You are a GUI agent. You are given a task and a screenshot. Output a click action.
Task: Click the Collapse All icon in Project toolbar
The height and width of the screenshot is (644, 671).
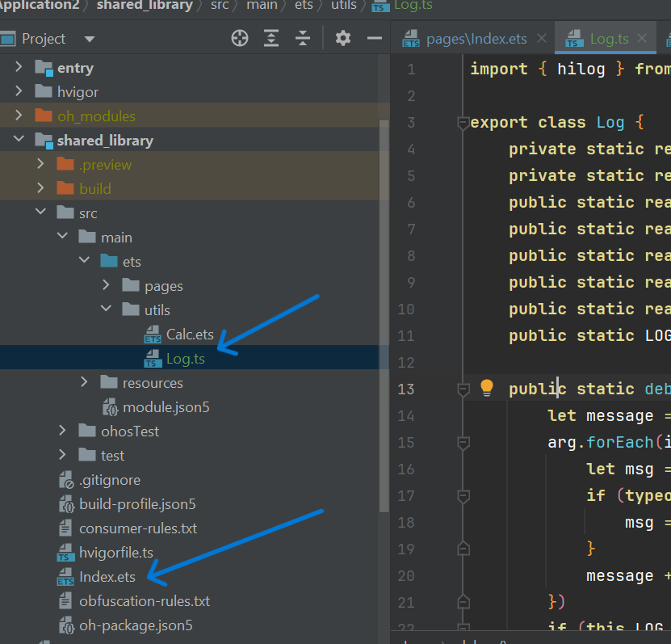[x=302, y=38]
